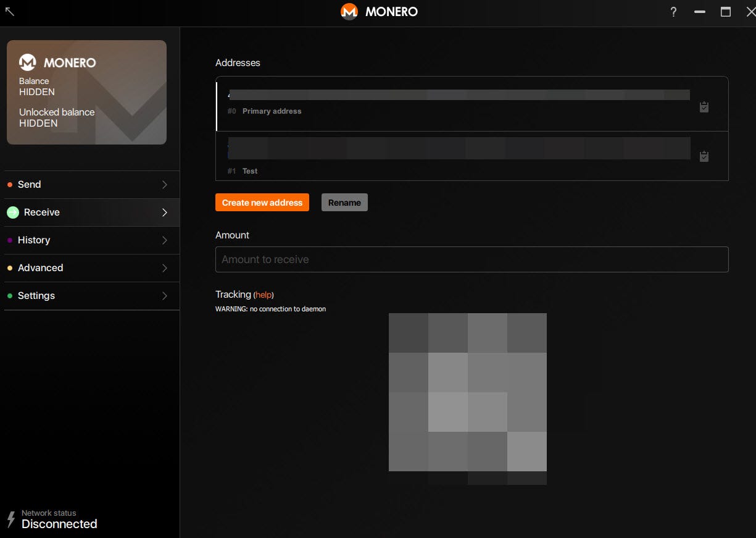Expand the Advanced chevron arrow
Image resolution: width=756 pixels, height=538 pixels.
[165, 268]
